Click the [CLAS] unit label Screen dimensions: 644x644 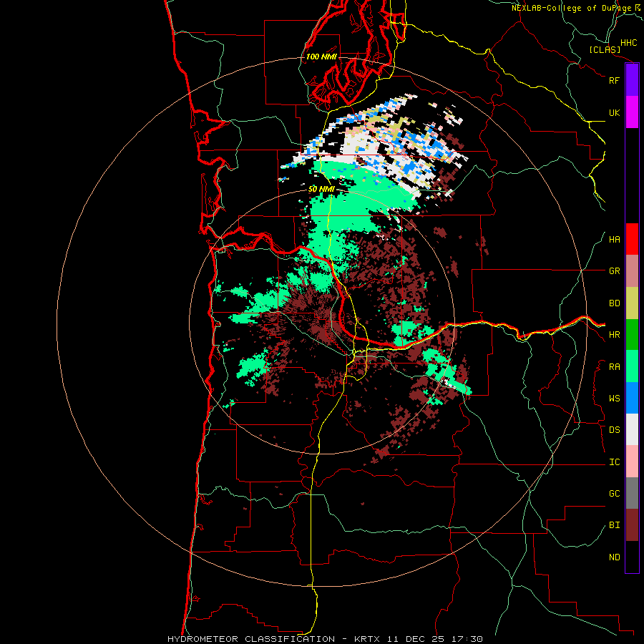605,49
